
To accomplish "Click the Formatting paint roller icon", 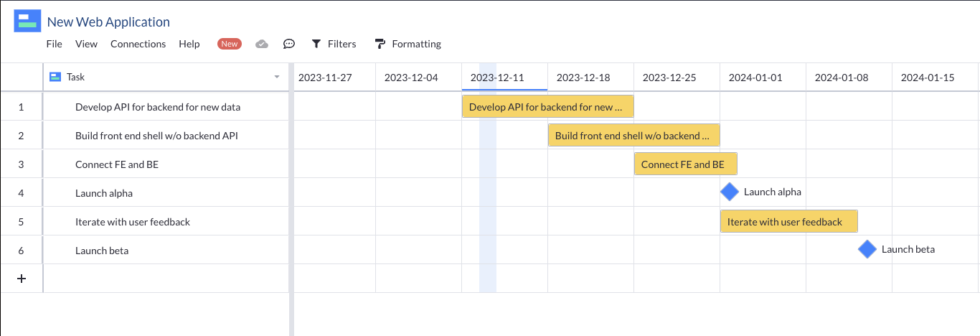I will [380, 44].
